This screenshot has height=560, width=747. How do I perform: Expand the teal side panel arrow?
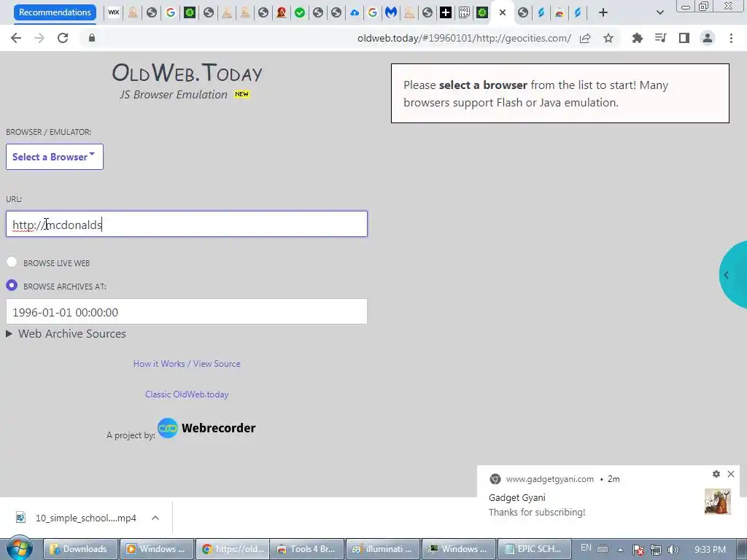[727, 275]
